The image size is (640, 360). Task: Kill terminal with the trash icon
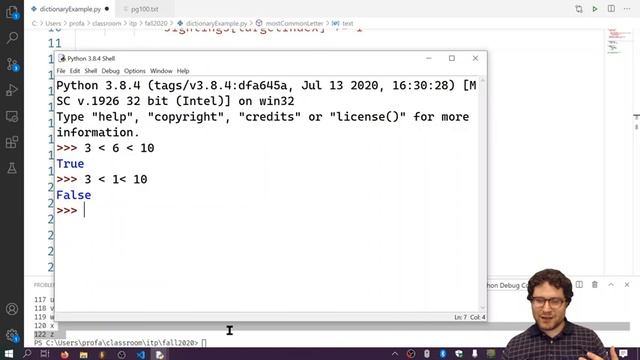point(595,284)
